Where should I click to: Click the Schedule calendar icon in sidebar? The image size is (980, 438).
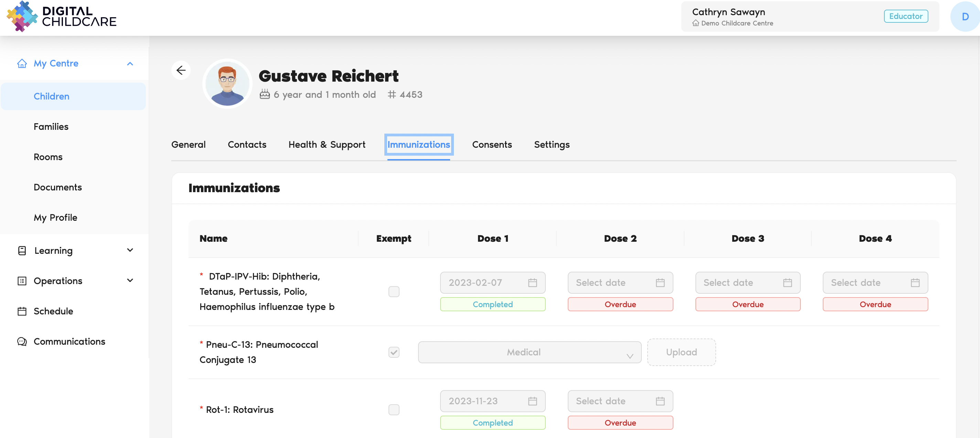[x=22, y=311]
